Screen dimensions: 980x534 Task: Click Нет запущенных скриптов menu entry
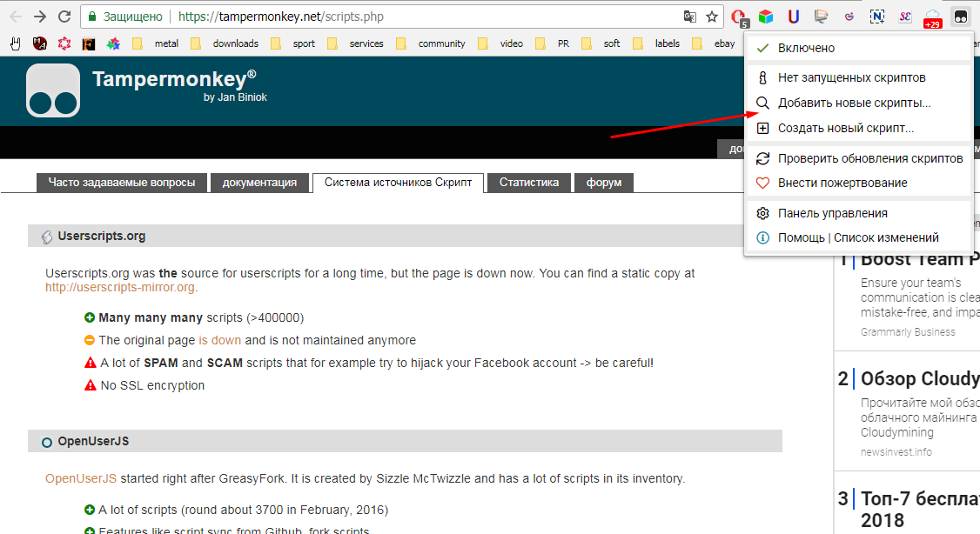click(x=859, y=78)
